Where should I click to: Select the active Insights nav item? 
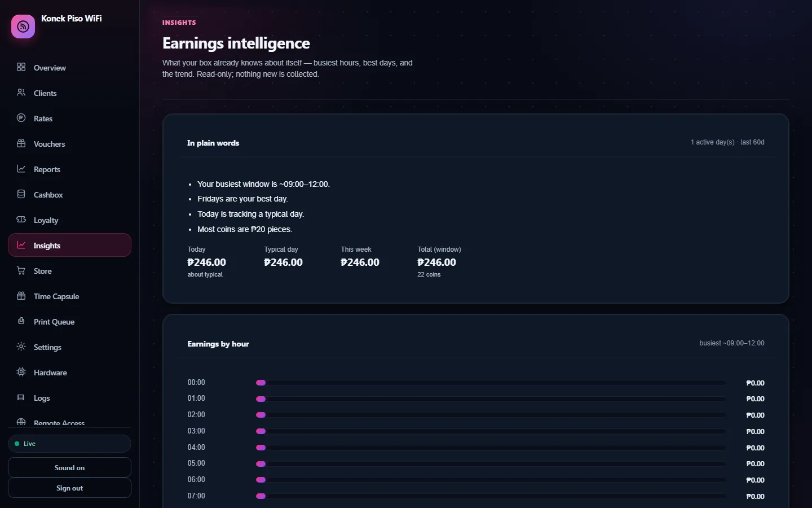click(69, 245)
